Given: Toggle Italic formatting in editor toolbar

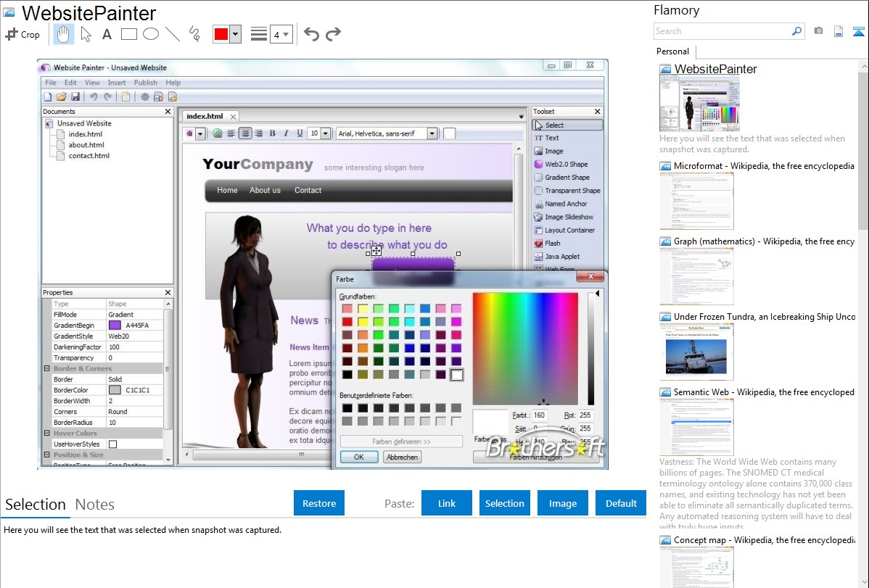Looking at the screenshot, I should [x=286, y=133].
